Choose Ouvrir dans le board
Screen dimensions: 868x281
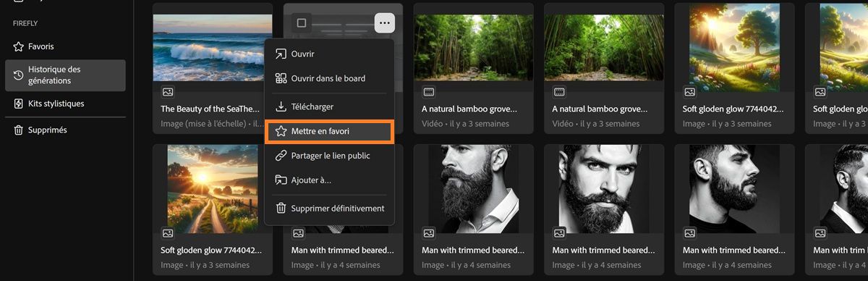(329, 78)
